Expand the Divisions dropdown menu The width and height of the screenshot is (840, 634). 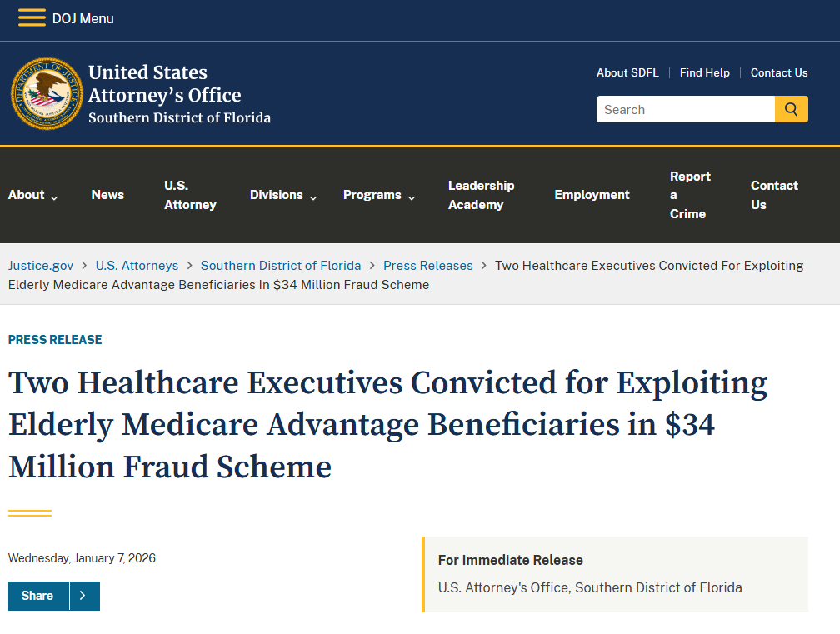point(283,195)
